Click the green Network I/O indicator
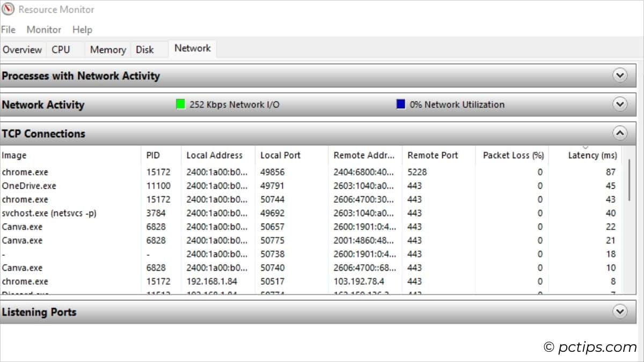644x362 pixels. tap(181, 105)
